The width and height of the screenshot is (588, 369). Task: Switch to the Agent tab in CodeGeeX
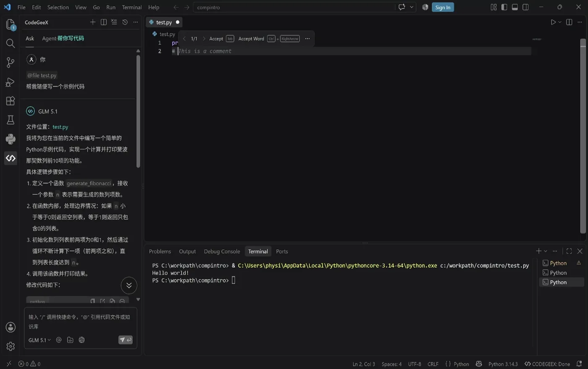tap(63, 38)
